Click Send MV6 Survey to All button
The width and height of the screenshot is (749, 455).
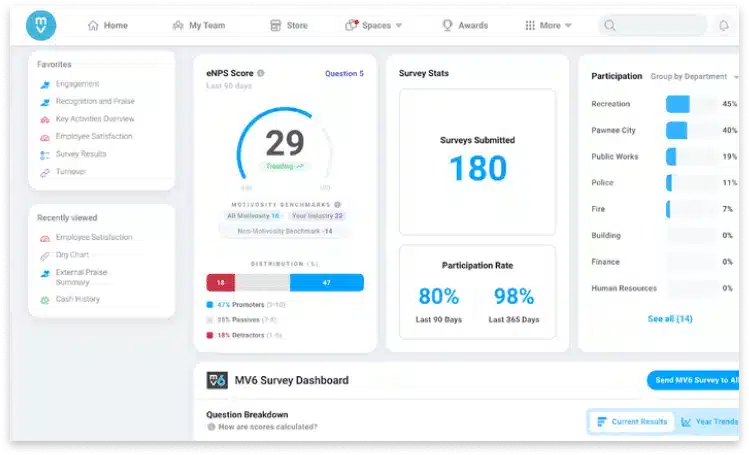(x=695, y=380)
